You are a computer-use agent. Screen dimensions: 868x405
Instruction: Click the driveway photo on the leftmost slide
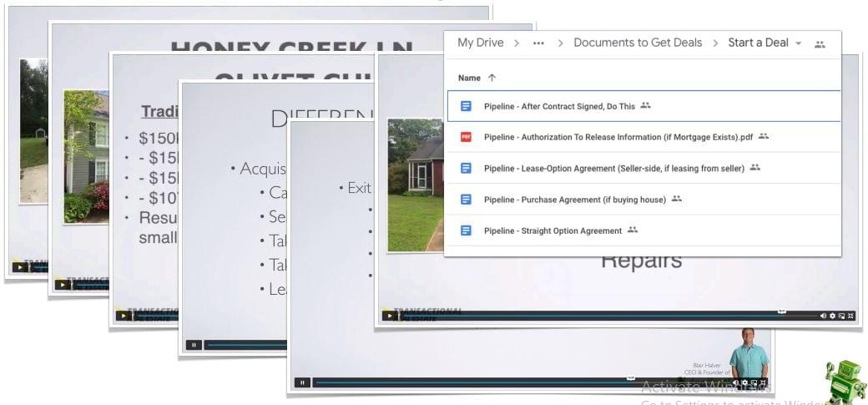pyautogui.click(x=33, y=131)
